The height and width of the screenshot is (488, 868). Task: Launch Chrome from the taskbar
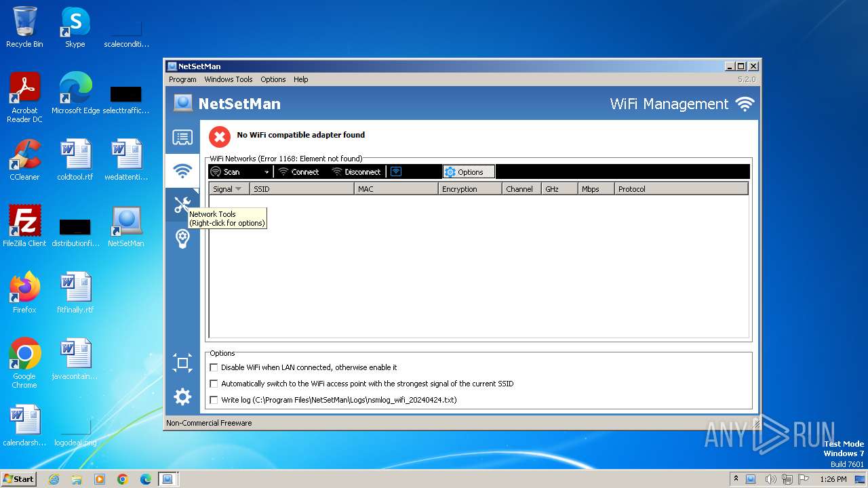point(123,479)
